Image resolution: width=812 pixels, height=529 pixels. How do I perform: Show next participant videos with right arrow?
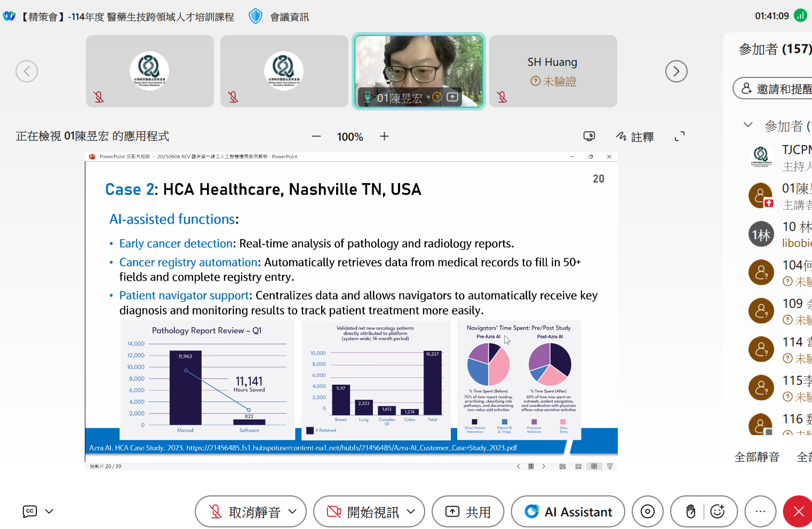[676, 71]
